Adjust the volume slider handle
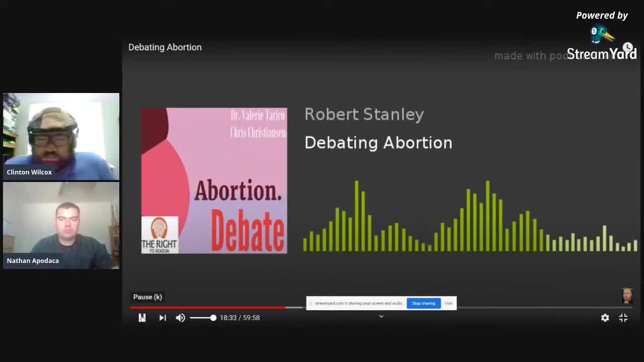The height and width of the screenshot is (362, 644). click(213, 318)
